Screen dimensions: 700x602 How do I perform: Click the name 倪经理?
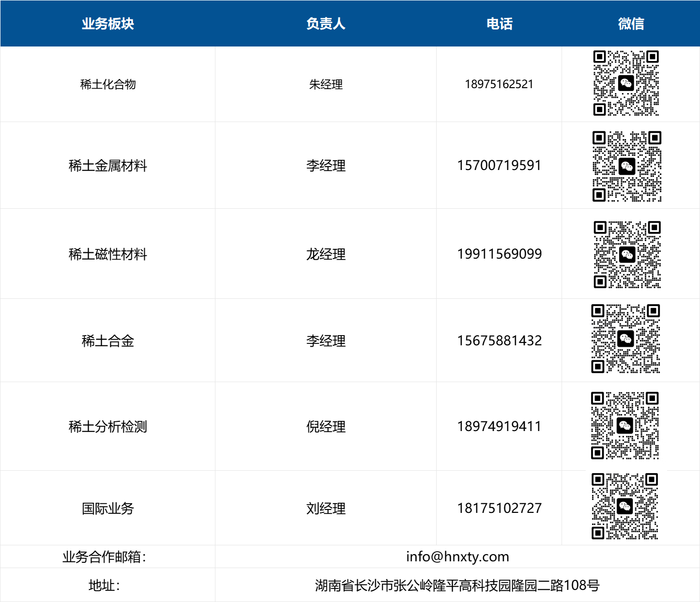click(x=326, y=427)
